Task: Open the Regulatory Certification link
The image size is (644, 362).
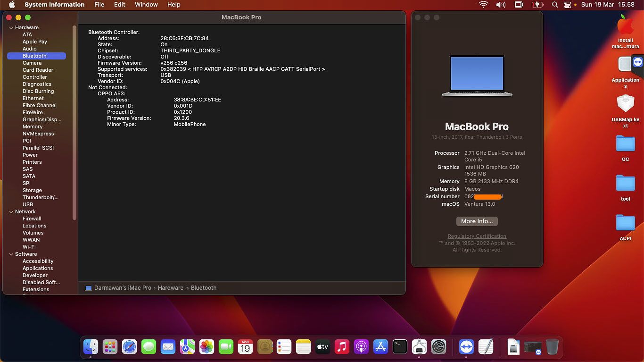Action: tap(477, 236)
